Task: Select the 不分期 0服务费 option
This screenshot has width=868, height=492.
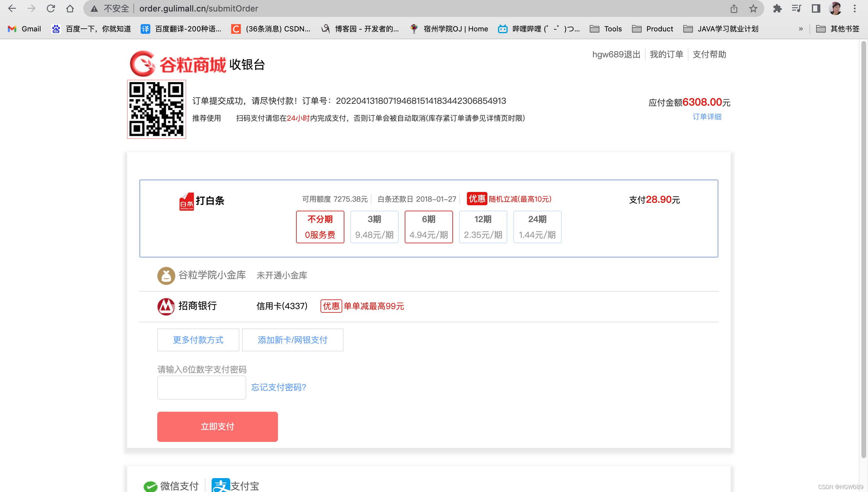Action: (x=320, y=227)
